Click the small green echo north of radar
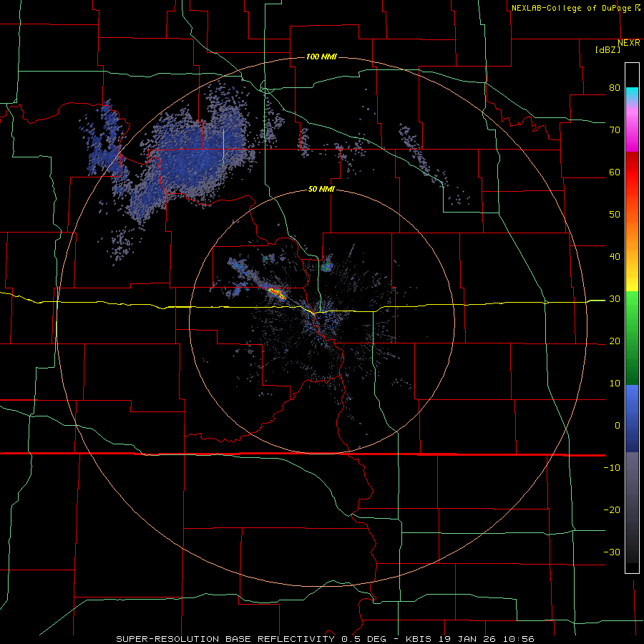644x644 pixels. [x=326, y=267]
